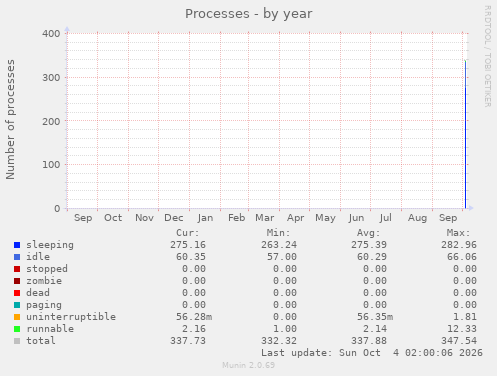Click sleeping maximum value 282.96
497x376 pixels.
(x=459, y=245)
